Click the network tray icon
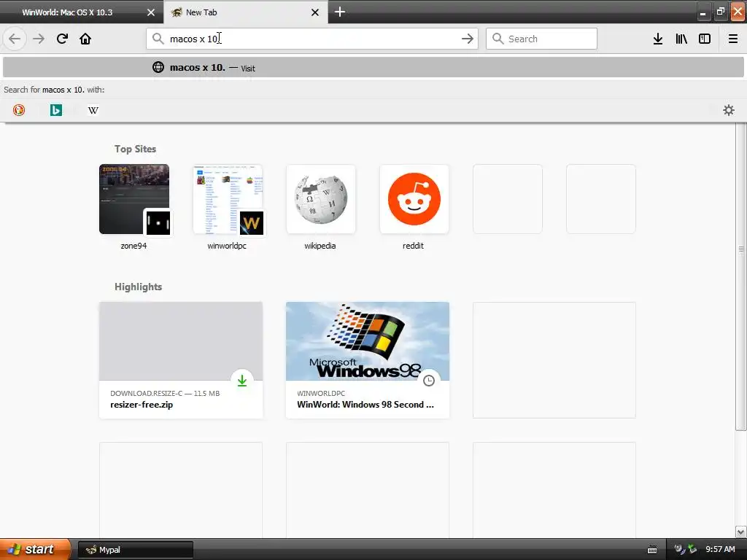The width and height of the screenshot is (747, 560). pos(692,549)
